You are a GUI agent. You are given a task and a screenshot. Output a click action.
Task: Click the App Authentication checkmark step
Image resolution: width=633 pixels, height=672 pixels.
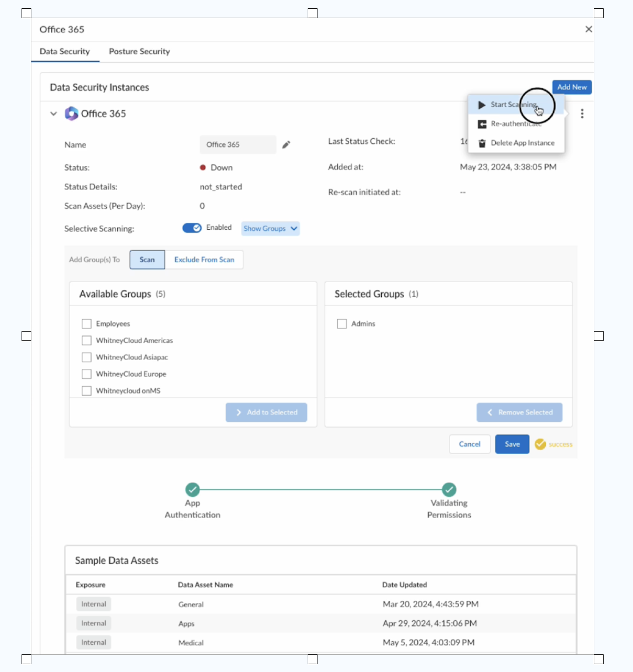click(193, 489)
